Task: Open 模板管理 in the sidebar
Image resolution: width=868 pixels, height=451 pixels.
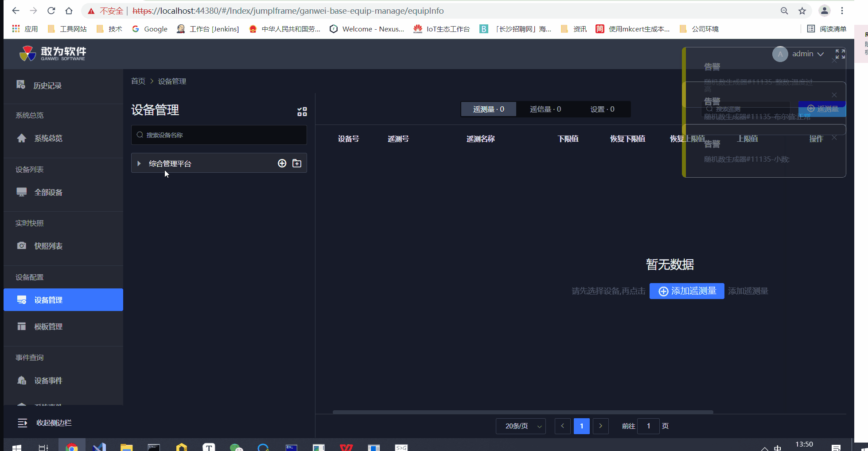Action: pos(63,327)
